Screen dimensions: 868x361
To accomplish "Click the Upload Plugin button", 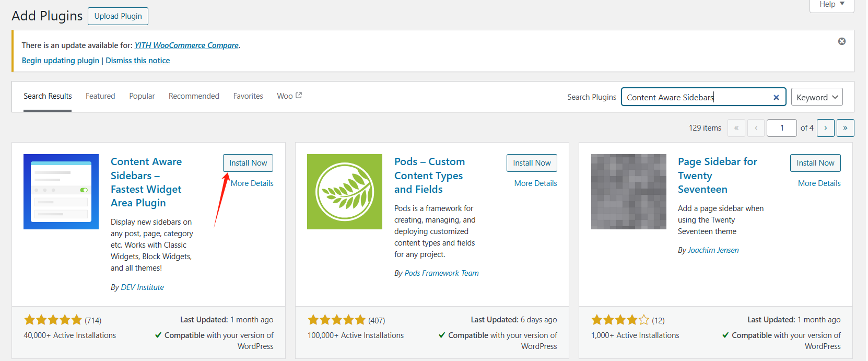I will click(x=118, y=16).
